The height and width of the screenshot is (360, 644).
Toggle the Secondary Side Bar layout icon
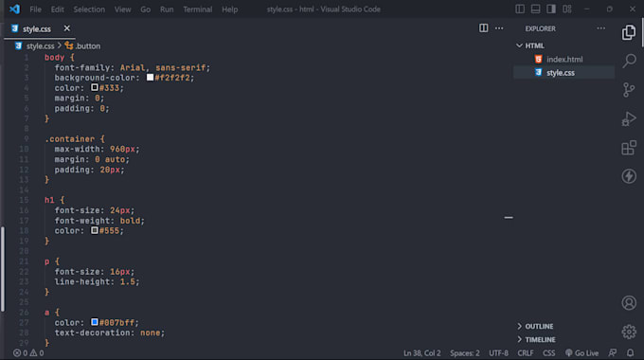(551, 9)
